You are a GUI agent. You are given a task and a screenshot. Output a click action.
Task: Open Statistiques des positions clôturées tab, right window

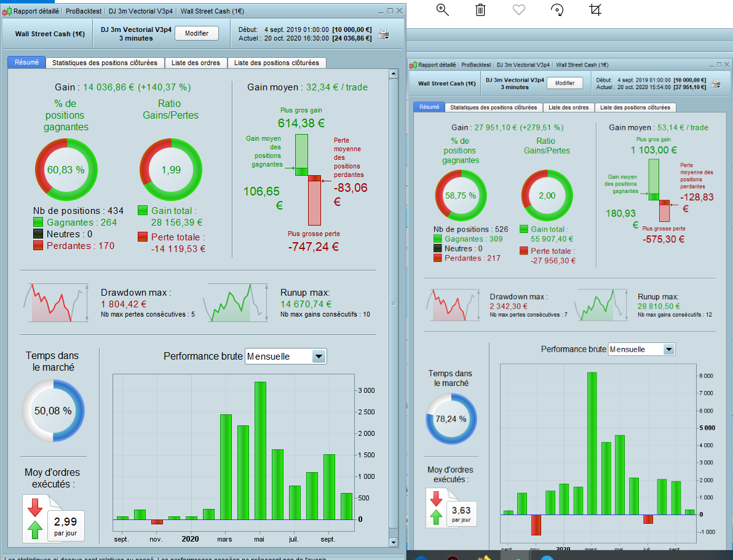494,108
